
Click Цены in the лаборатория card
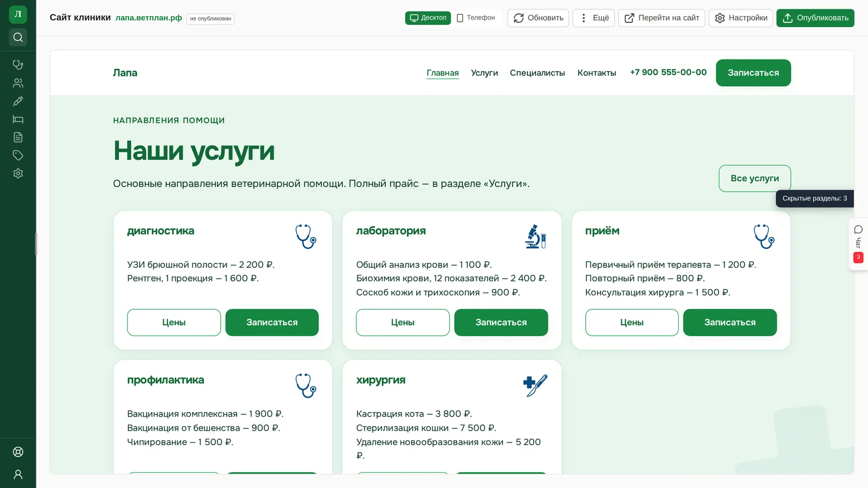click(403, 323)
